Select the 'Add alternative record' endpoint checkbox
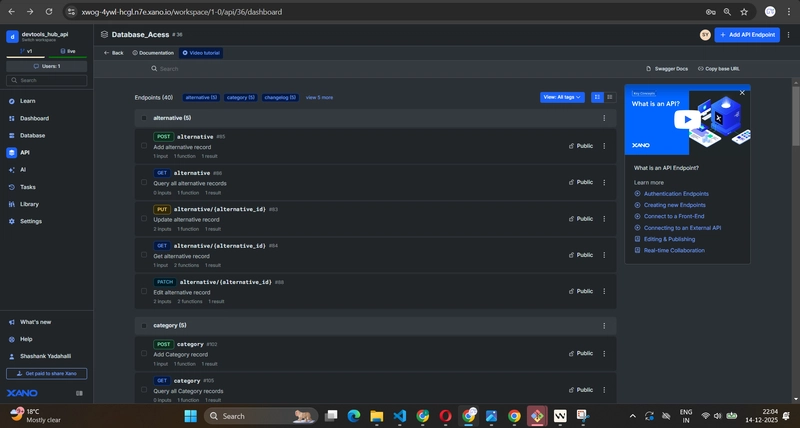Screen dimensions: 800x428 (144, 146)
